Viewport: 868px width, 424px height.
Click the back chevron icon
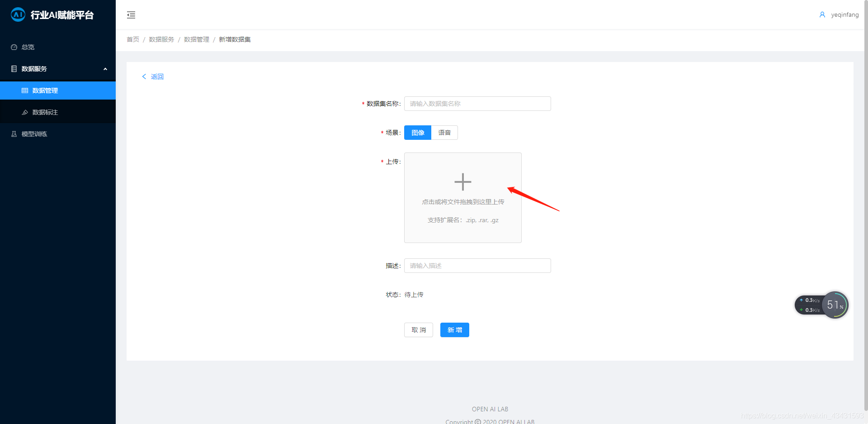[144, 76]
